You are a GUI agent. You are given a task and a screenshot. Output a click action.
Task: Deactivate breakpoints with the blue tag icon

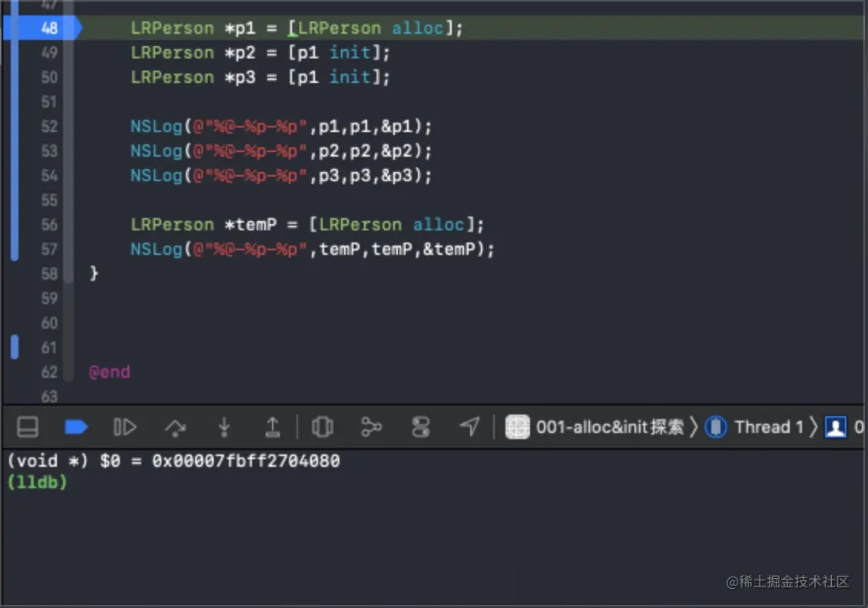tap(76, 427)
